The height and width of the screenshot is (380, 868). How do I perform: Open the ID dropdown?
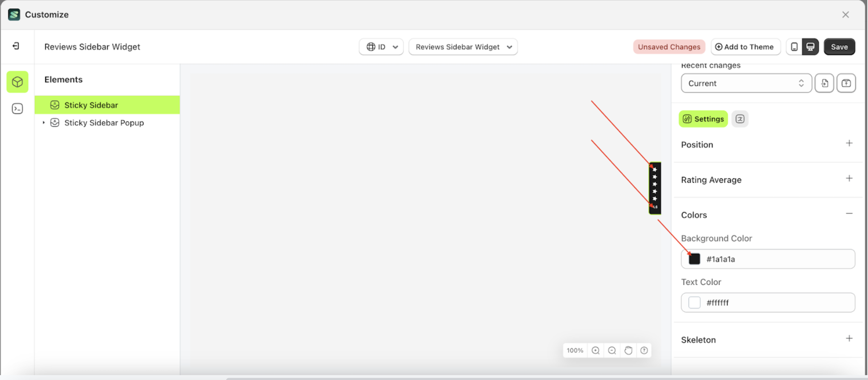point(381,47)
